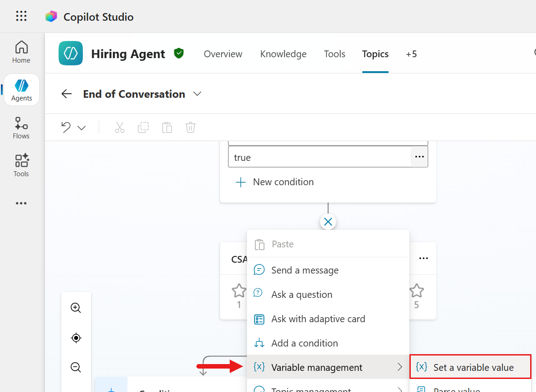Open the Microsoft app launcher grid
This screenshot has height=392, width=536.
coord(21,16)
